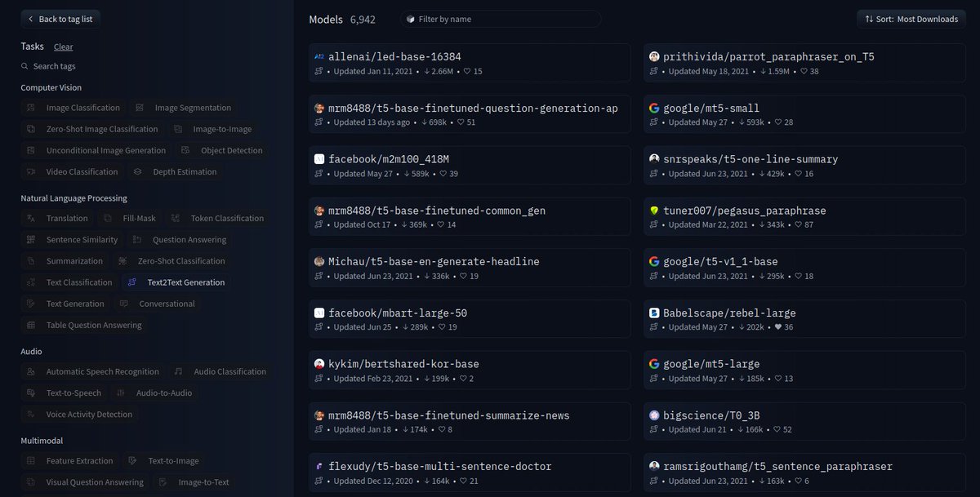Click the bigscience avatar on T0_3B
The image size is (980, 497).
[654, 415]
